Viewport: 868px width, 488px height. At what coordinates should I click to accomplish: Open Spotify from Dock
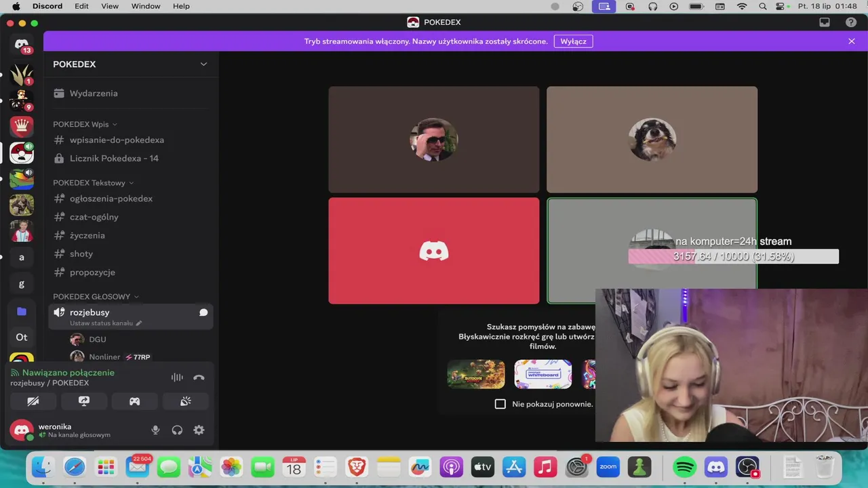pos(685,466)
